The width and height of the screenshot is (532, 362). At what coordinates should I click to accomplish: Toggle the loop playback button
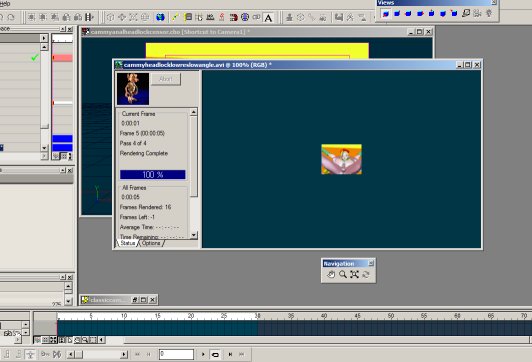point(215,355)
